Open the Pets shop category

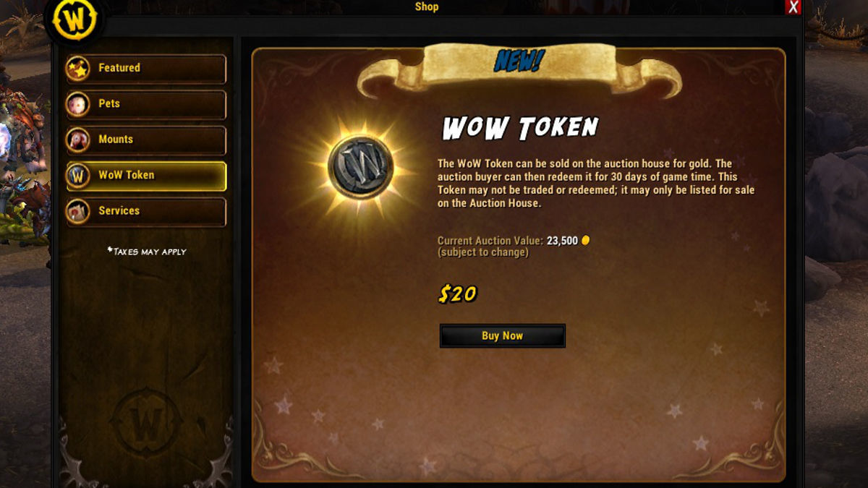146,104
